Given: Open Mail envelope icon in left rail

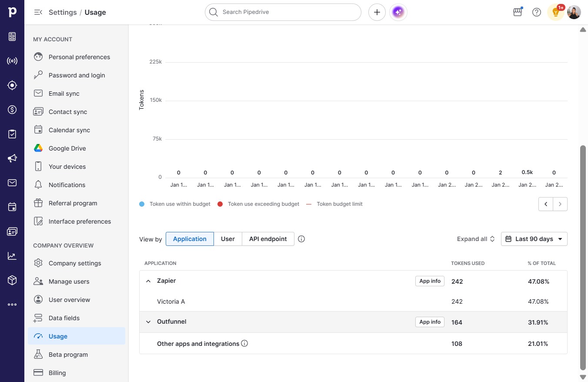Looking at the screenshot, I should coord(12,183).
